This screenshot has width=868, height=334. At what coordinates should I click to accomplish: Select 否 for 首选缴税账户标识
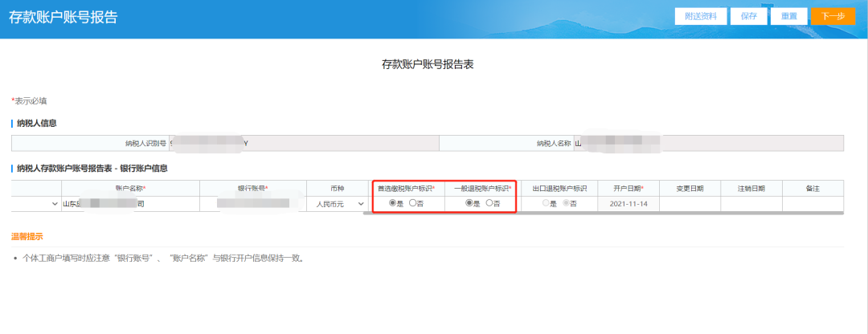coord(412,203)
